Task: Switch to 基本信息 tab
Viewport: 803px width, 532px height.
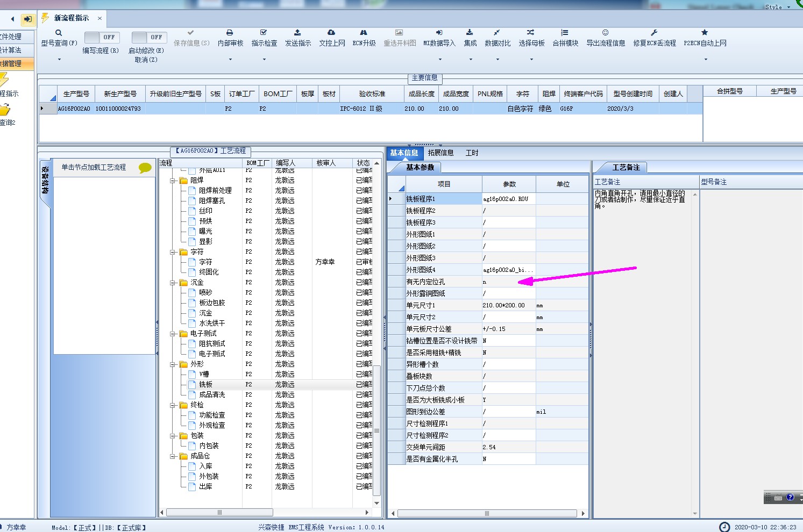Action: (404, 153)
